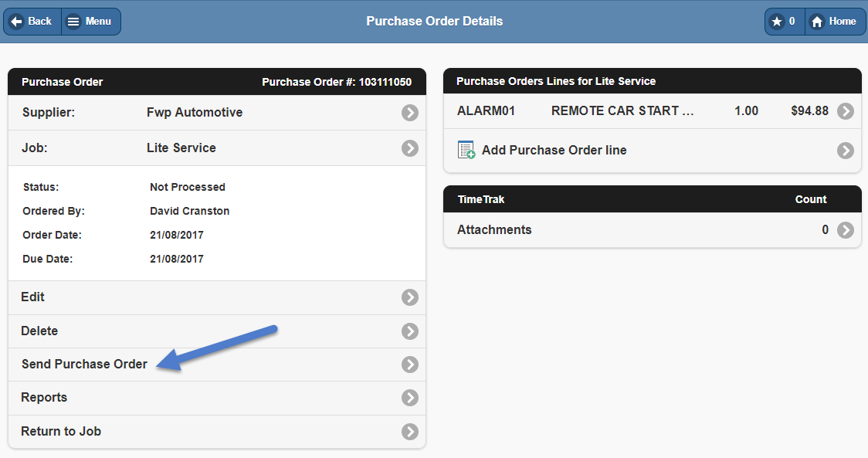Open the ALARM01 Remote Car Start line
The width and height of the screenshot is (868, 458).
pyautogui.click(x=622, y=111)
